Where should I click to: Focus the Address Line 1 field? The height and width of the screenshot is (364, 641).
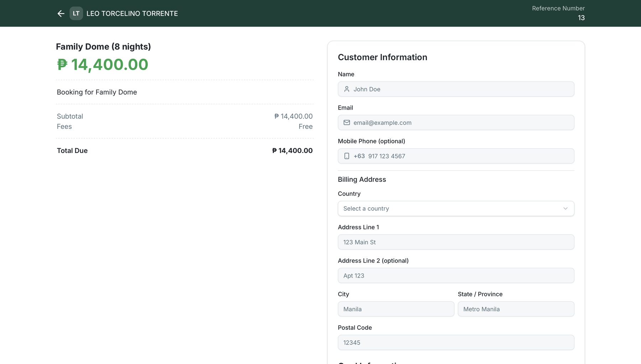[x=456, y=242]
